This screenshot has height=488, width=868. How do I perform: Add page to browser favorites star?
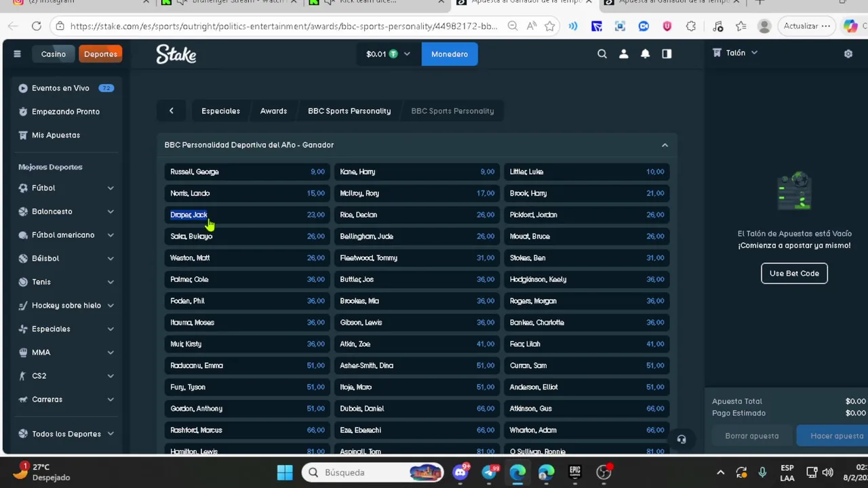550,26
